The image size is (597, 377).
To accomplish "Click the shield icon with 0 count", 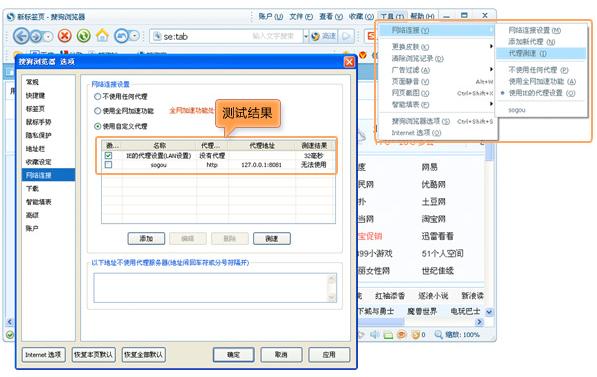I will [x=416, y=335].
